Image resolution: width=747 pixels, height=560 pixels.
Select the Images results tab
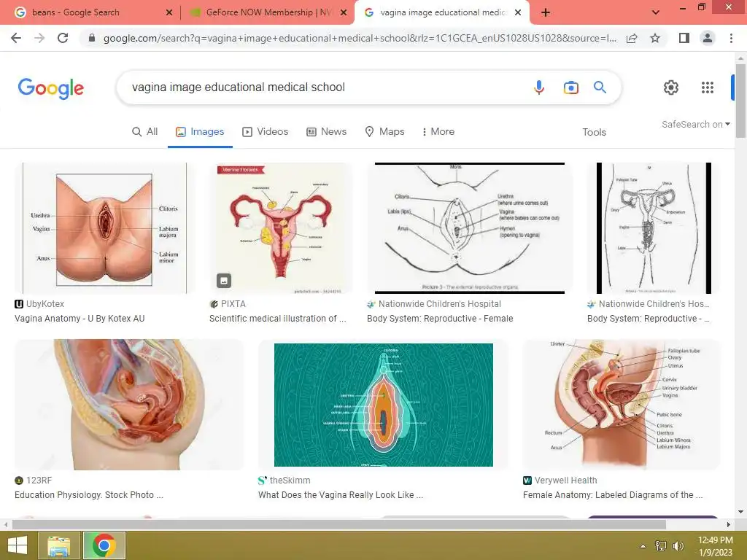(200, 131)
